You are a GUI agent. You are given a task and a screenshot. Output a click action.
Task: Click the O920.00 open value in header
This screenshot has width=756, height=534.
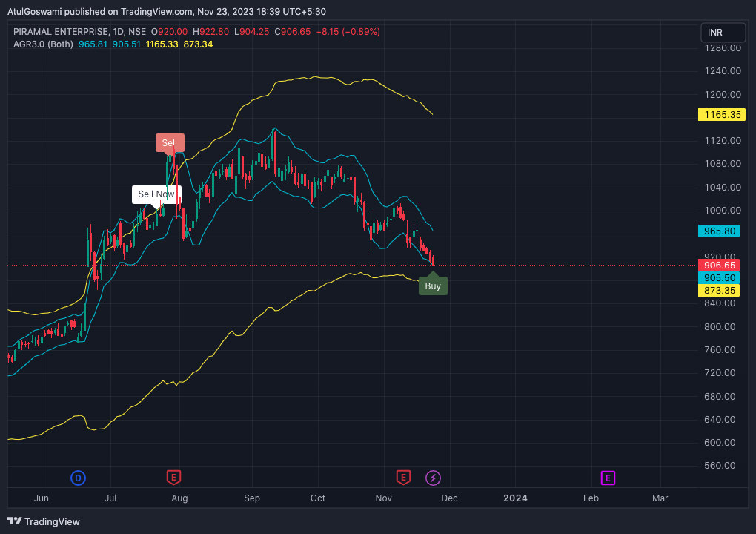point(169,32)
